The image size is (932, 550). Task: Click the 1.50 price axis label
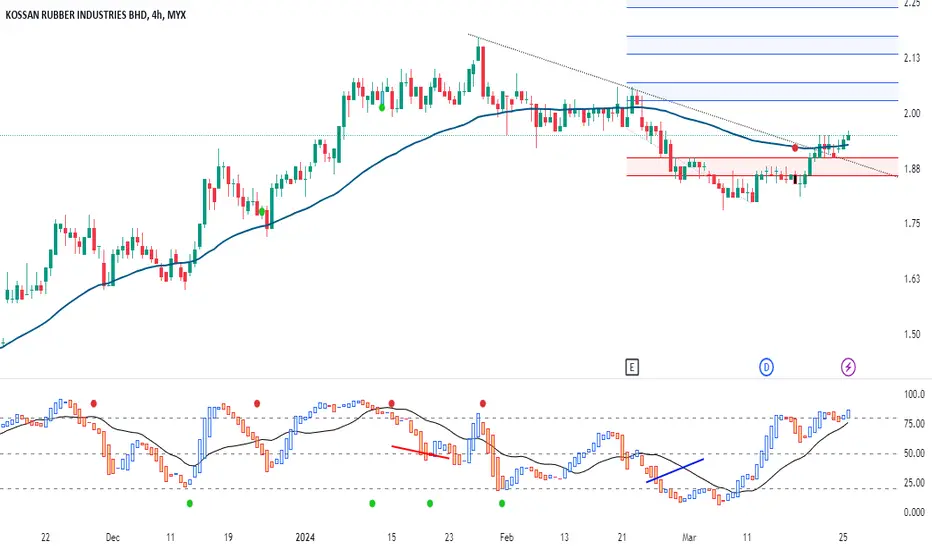coord(912,334)
